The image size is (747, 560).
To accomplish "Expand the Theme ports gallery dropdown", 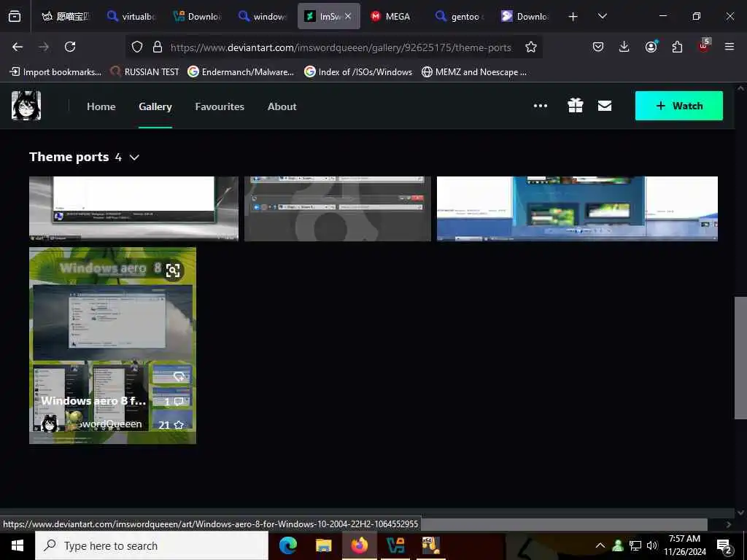I will 134,157.
